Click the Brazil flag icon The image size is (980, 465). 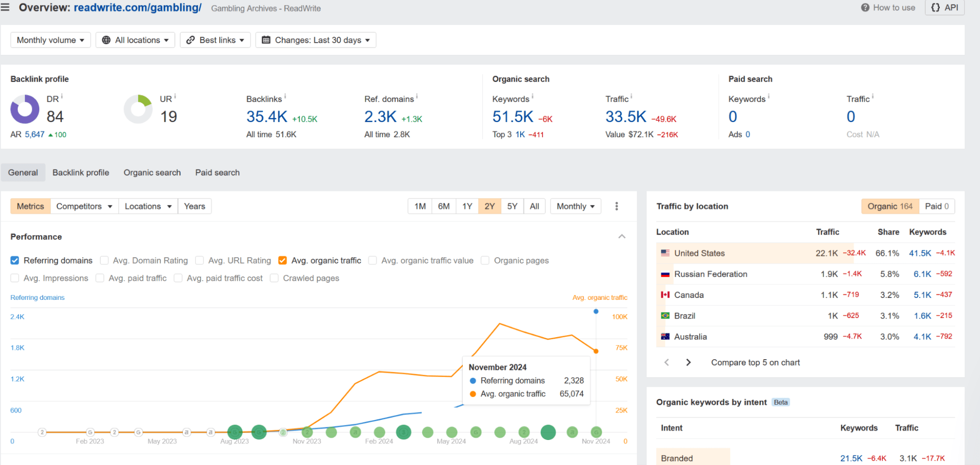pyautogui.click(x=665, y=316)
